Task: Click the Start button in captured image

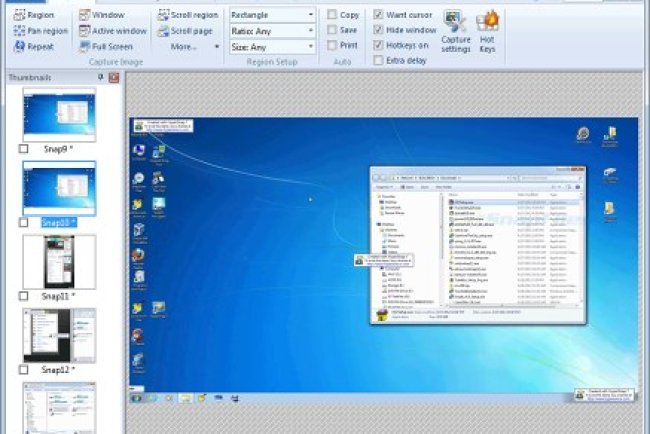Action: click(x=136, y=398)
